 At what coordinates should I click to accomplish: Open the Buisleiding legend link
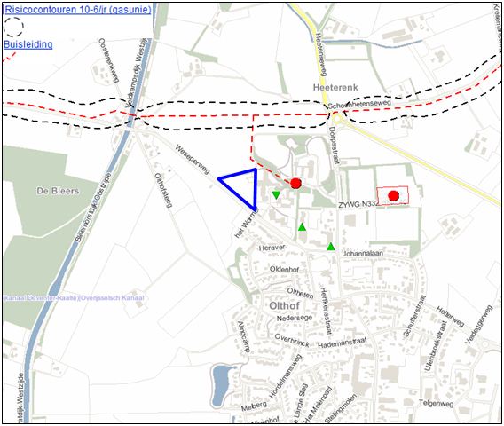pos(28,44)
